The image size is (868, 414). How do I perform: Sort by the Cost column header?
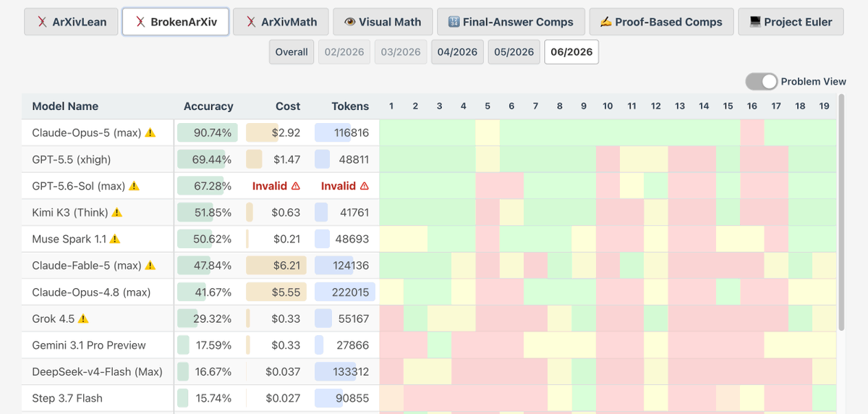click(x=288, y=106)
